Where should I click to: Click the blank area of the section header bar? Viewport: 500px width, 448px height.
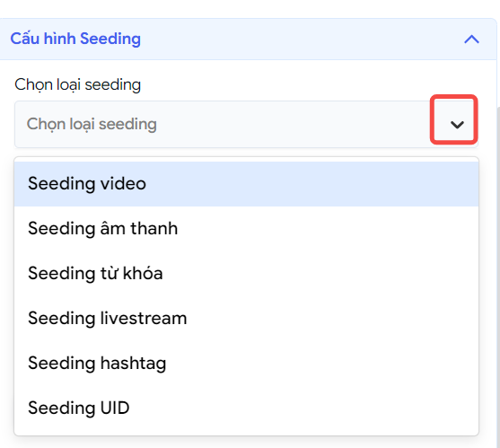[300, 40]
